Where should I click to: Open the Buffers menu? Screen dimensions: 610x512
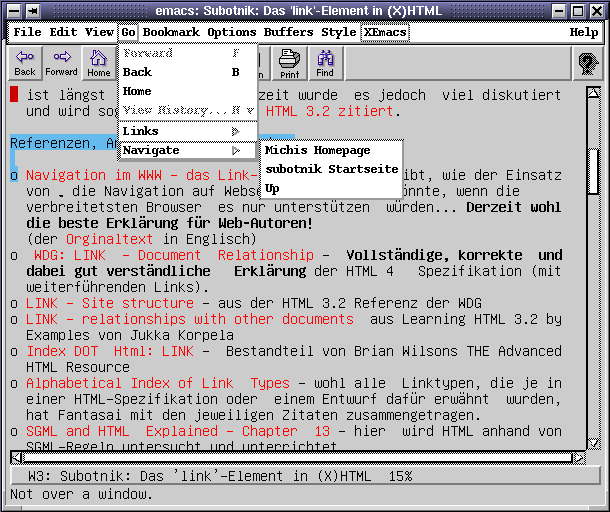click(x=289, y=32)
